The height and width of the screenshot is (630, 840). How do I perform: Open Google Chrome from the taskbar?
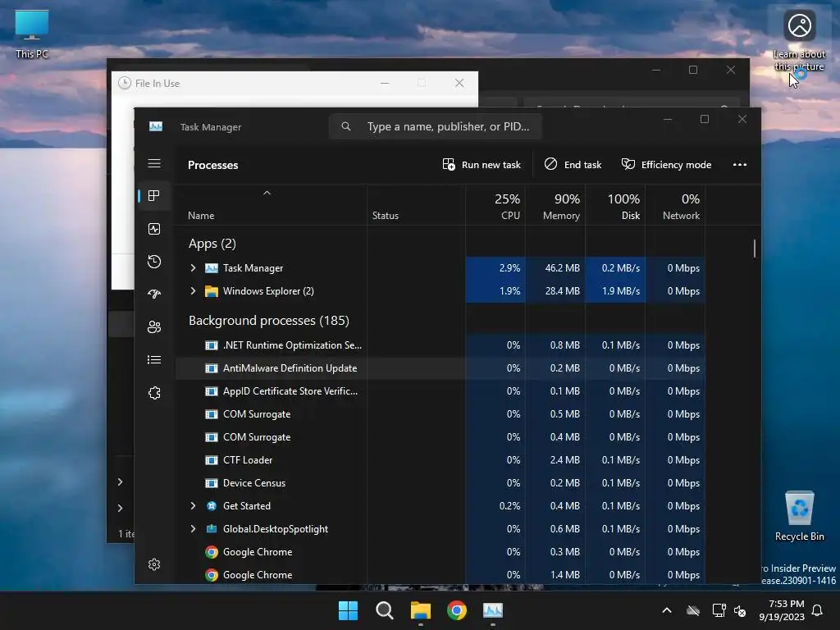coord(457,610)
